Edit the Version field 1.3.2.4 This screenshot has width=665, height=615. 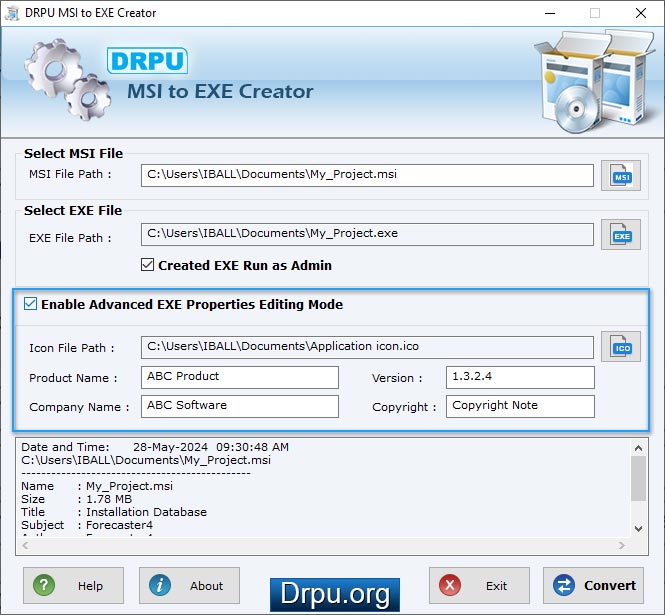520,377
